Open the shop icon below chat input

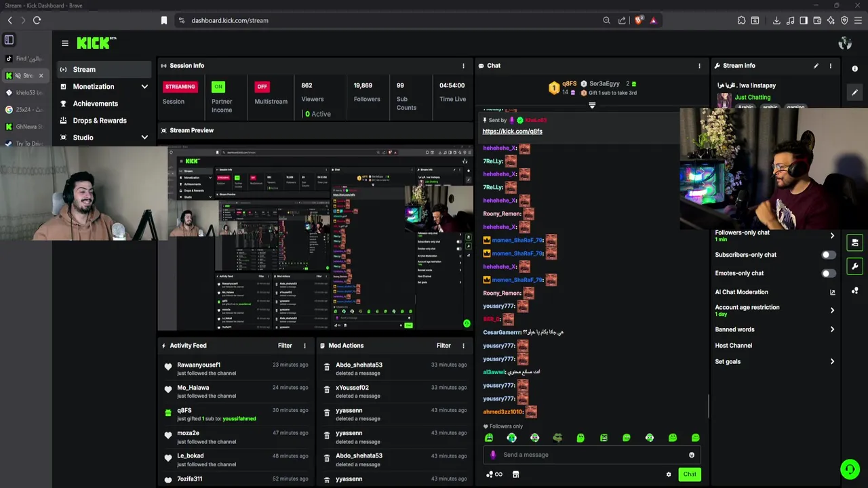(x=515, y=474)
